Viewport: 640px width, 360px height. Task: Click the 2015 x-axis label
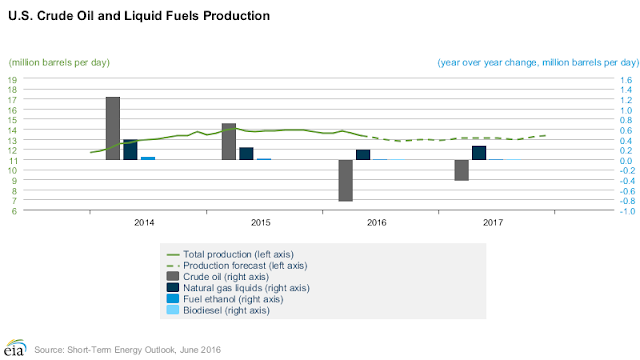tap(260, 222)
